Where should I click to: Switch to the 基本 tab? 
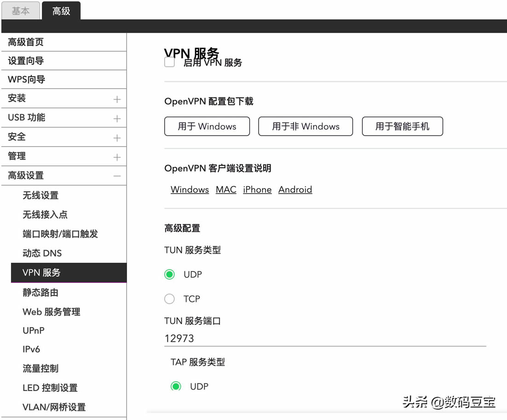point(21,11)
